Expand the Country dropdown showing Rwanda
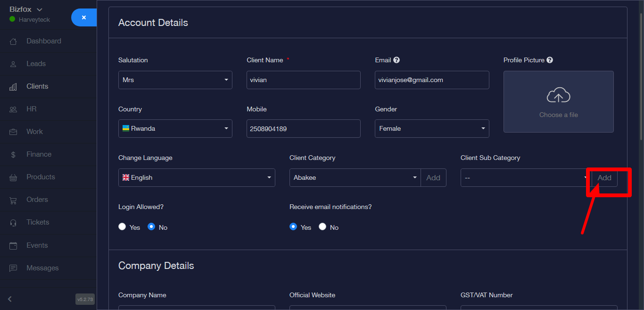 point(175,129)
